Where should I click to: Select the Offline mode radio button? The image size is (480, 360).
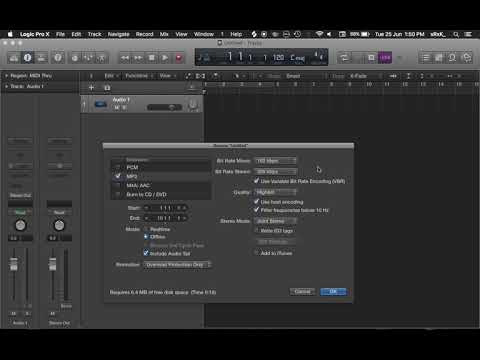point(146,237)
